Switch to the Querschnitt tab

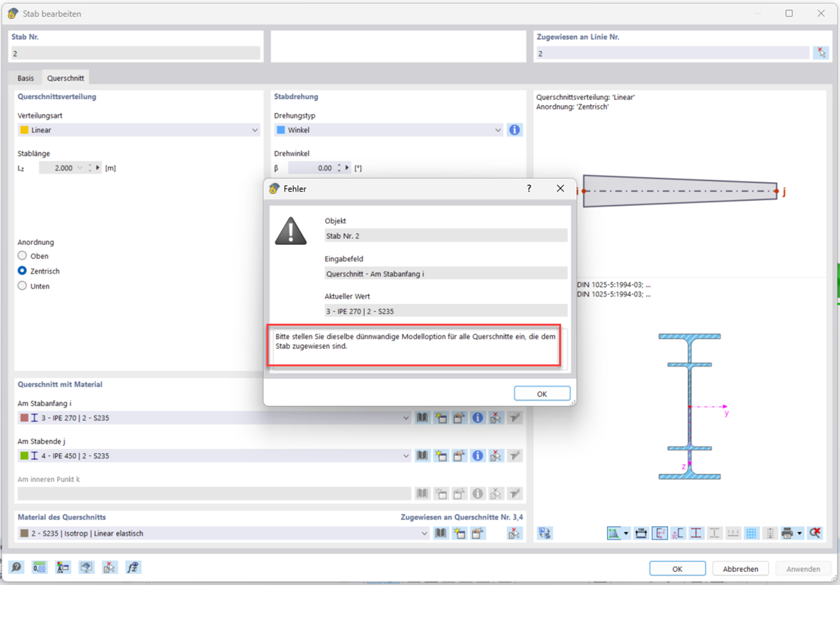66,78
